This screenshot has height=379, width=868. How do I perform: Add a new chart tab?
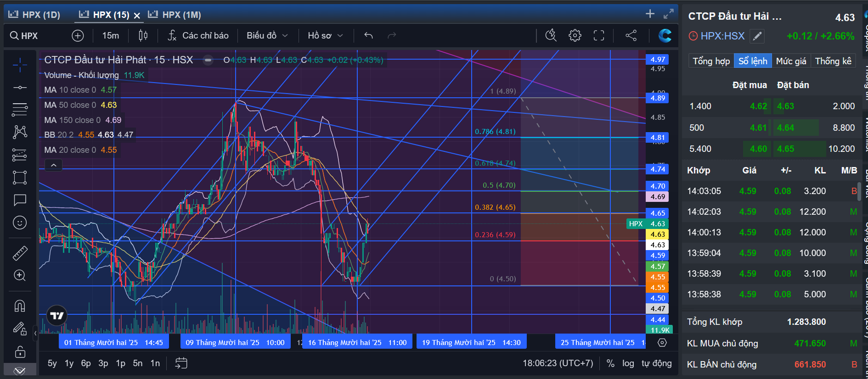[x=650, y=14]
